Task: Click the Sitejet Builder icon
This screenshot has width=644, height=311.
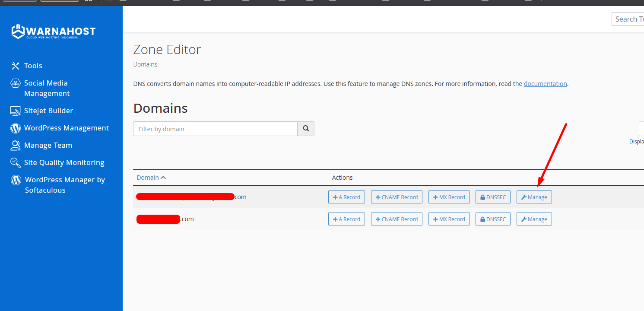Action: (x=15, y=111)
